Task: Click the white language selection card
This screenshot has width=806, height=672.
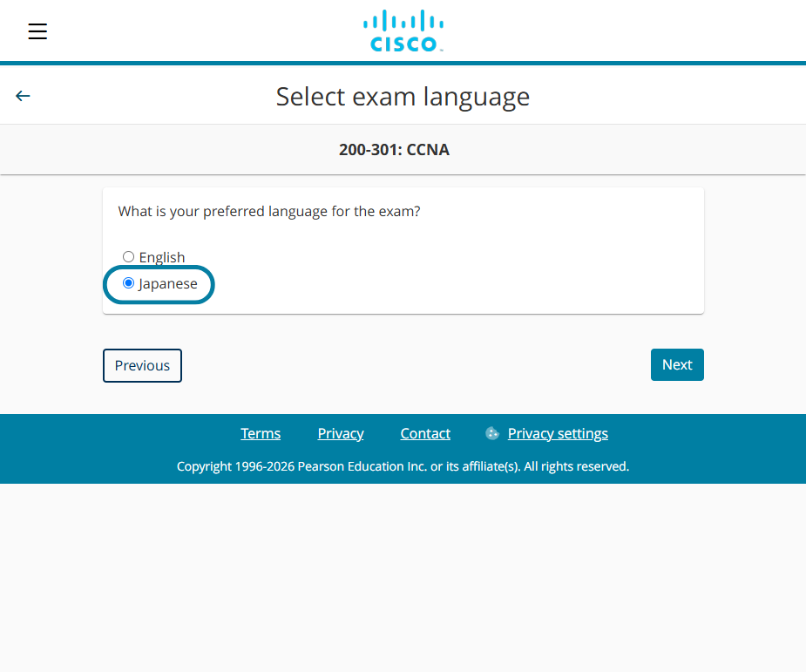Action: 403,250
